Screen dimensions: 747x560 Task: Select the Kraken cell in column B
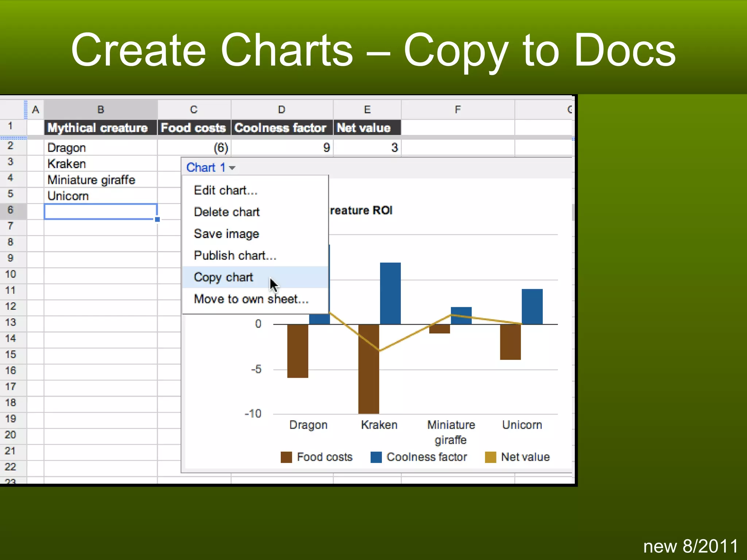tap(101, 164)
